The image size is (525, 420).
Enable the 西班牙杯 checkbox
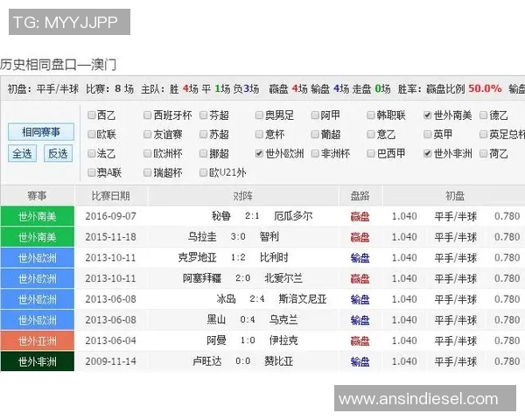tap(146, 115)
